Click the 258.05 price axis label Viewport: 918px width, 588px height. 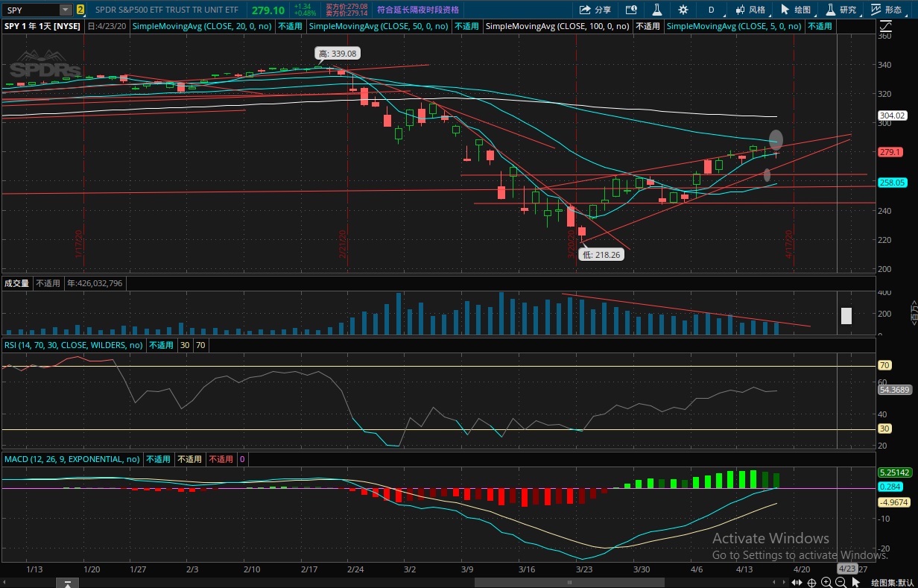point(891,182)
